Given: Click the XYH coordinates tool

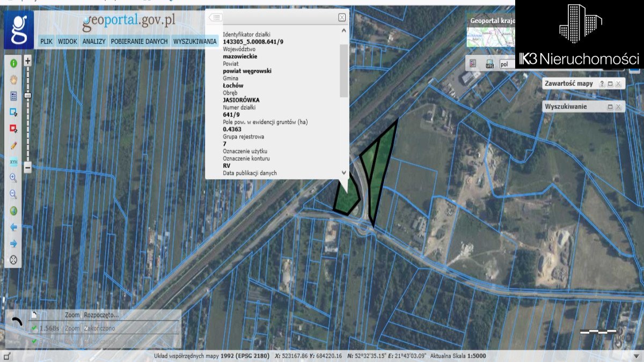Looking at the screenshot, I should (x=13, y=162).
